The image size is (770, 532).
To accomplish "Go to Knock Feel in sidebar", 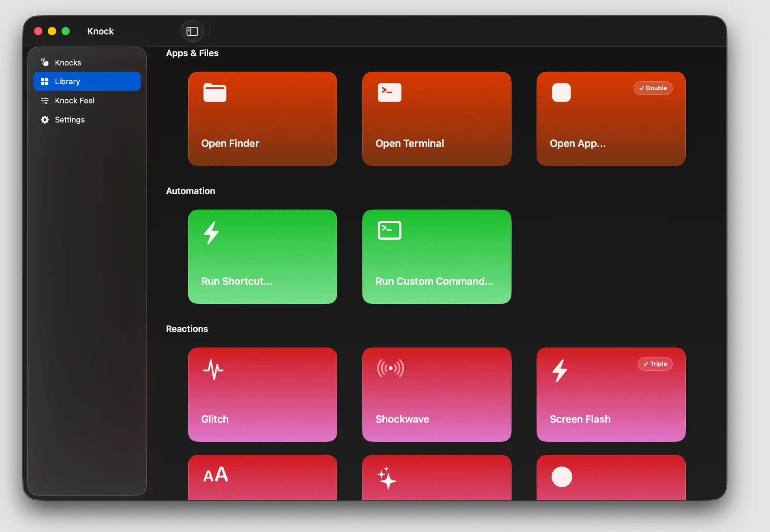I will pos(87,100).
